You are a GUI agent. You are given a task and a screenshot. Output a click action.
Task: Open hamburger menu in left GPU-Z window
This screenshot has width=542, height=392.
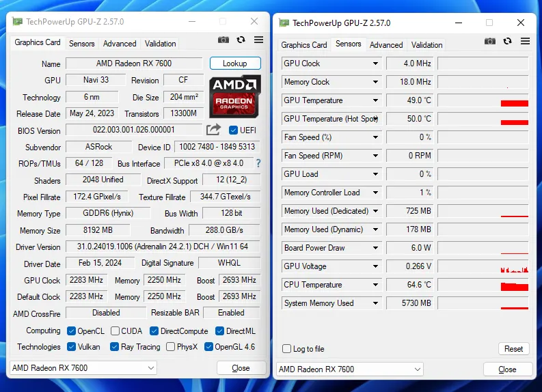point(258,40)
